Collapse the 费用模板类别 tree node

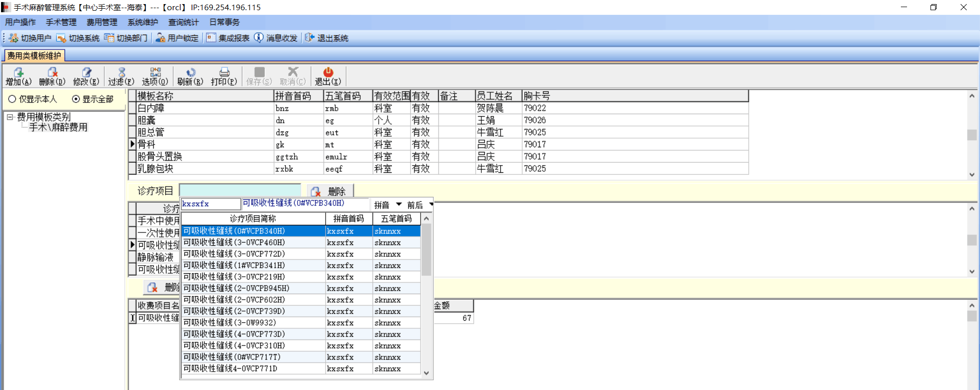click(10, 117)
